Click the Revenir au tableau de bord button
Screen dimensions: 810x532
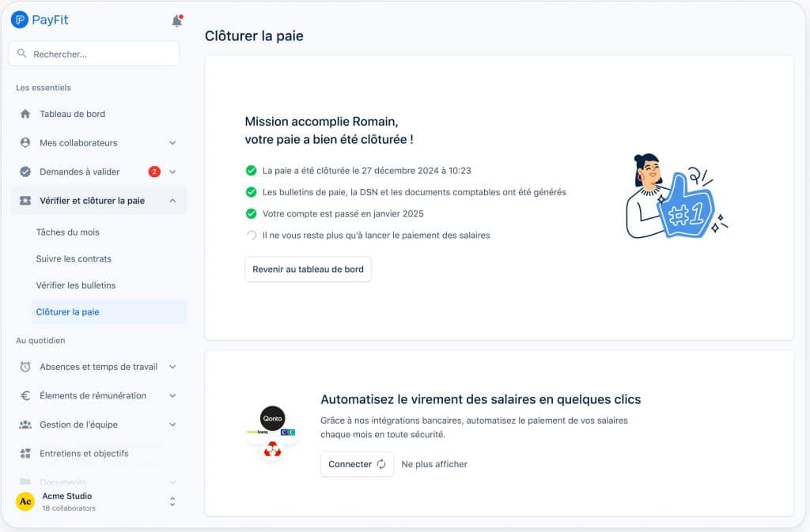(308, 269)
